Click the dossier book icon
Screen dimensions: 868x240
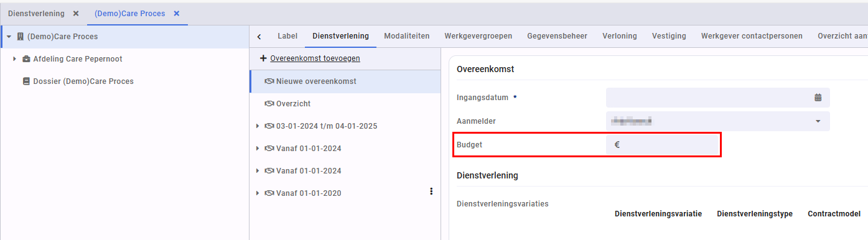pos(26,81)
